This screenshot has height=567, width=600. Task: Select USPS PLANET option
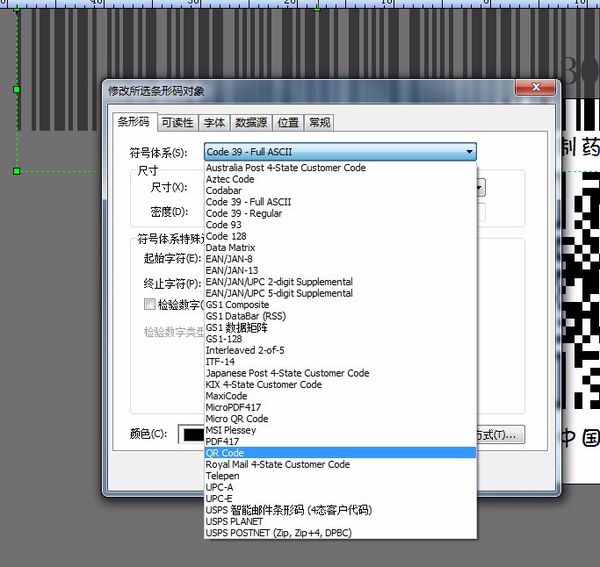pyautogui.click(x=340, y=521)
